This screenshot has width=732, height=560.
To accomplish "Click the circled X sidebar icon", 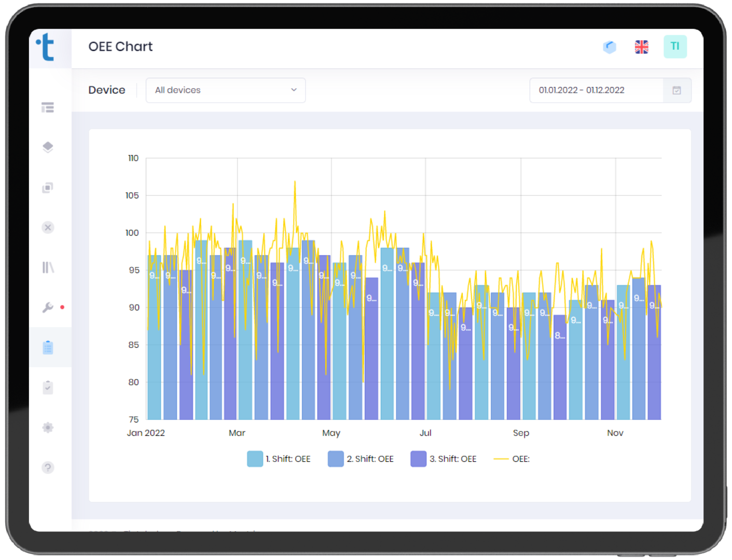I will (x=48, y=228).
